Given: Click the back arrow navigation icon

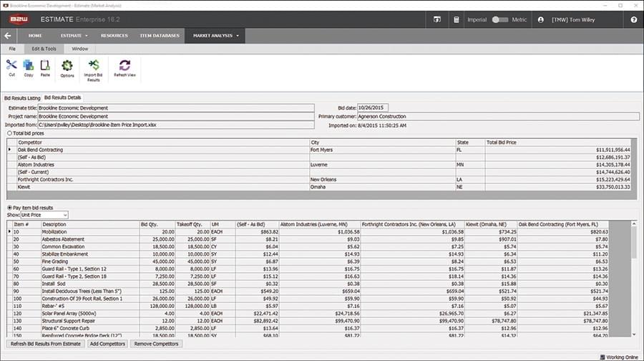Looking at the screenshot, I should click(x=8, y=35).
